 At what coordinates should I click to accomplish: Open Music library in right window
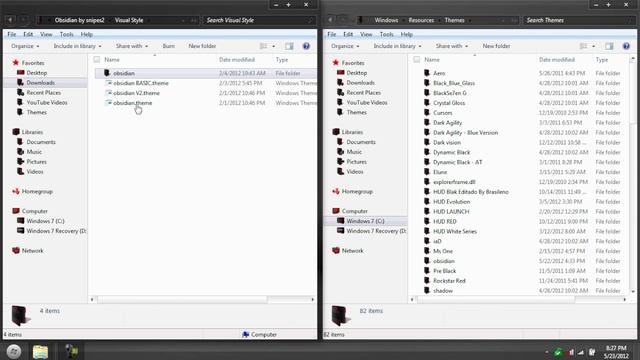(354, 152)
